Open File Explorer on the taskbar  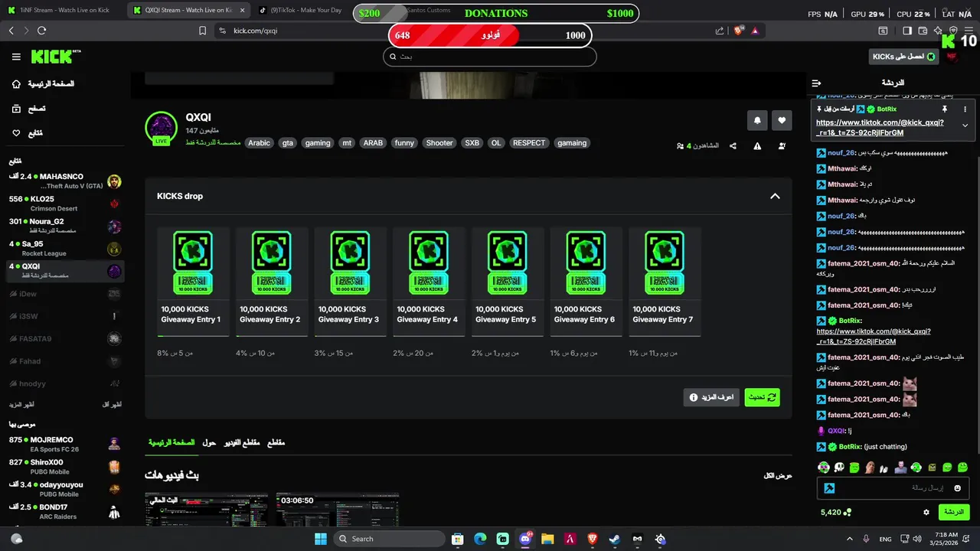pos(547,539)
